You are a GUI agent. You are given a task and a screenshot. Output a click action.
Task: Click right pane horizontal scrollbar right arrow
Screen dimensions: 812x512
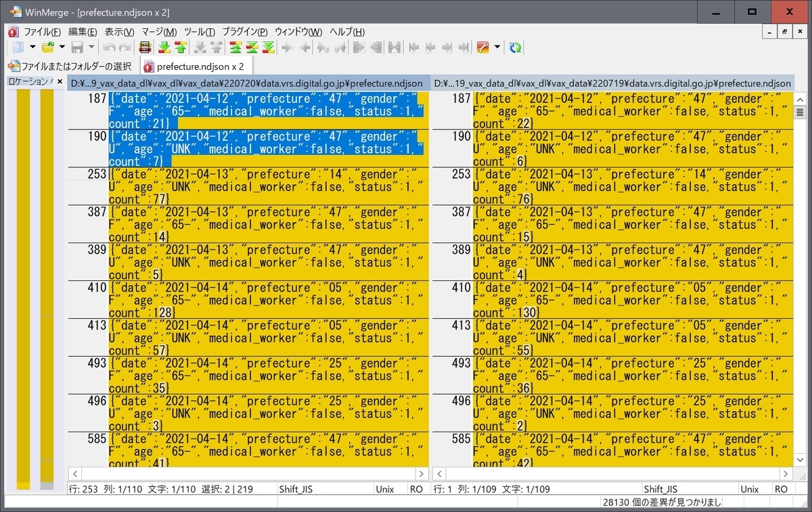pos(786,474)
